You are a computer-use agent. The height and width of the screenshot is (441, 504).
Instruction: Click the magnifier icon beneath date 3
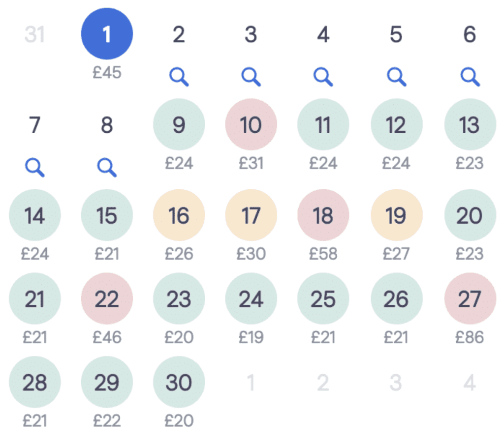[251, 77]
